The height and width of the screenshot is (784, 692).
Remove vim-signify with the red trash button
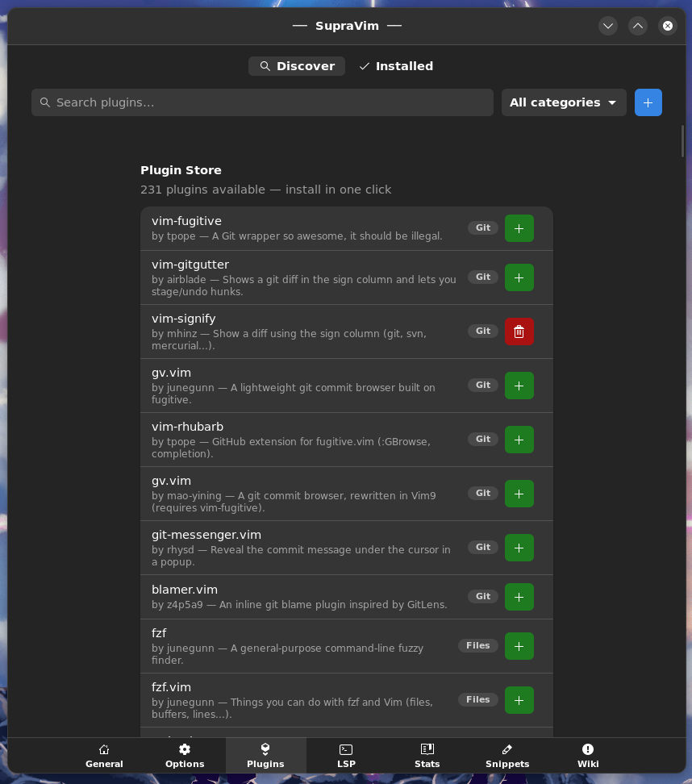coord(519,332)
